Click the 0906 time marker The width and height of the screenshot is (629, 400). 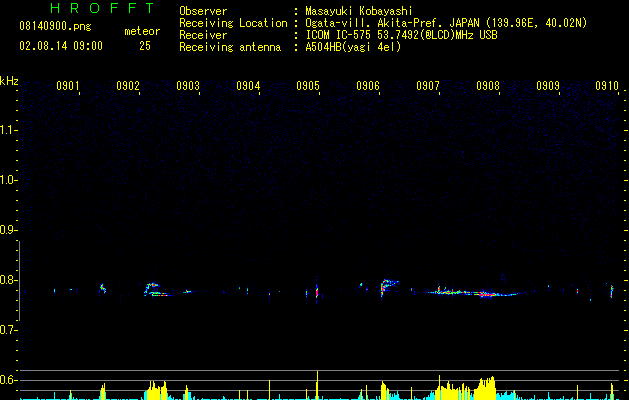point(368,86)
